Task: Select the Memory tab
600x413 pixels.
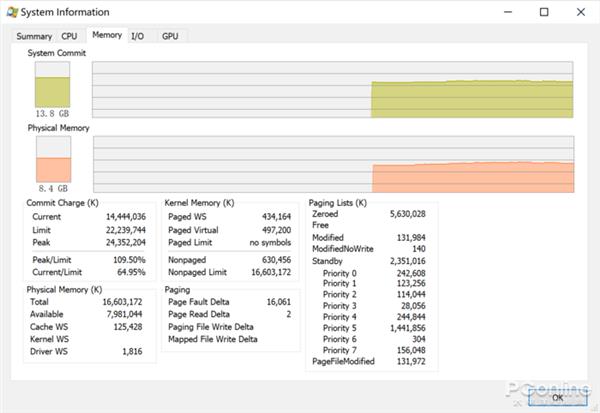Action: 106,35
